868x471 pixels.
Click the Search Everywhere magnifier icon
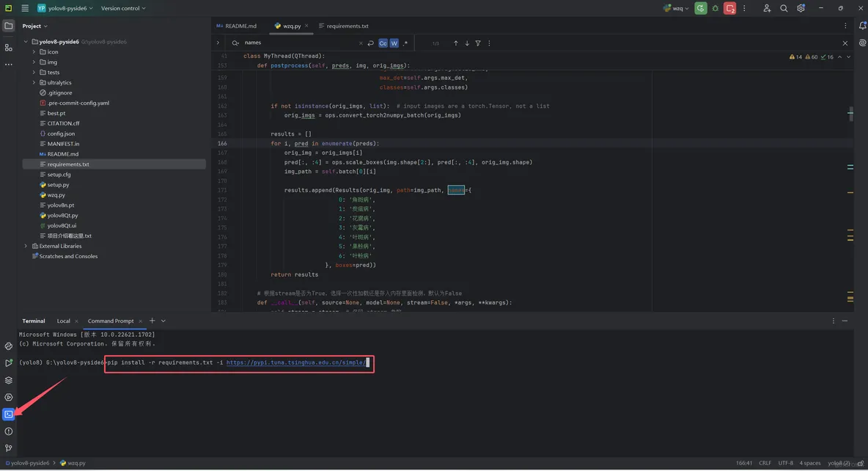[x=784, y=8]
